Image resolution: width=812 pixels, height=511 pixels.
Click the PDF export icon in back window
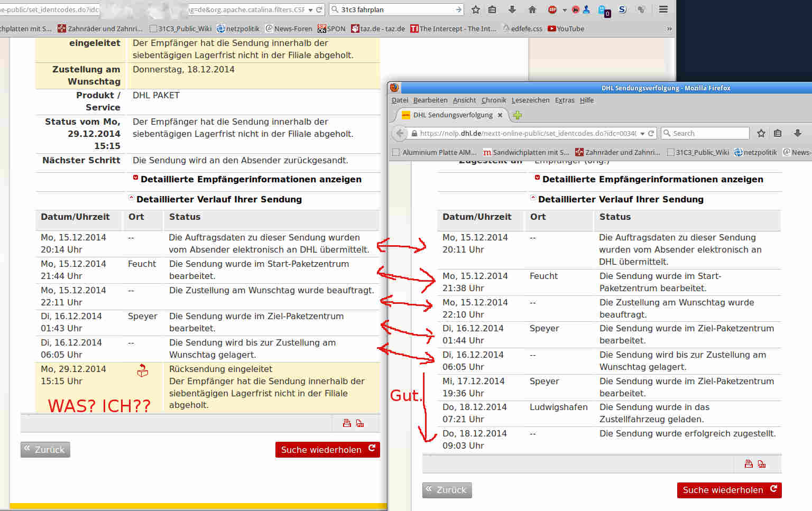[x=360, y=423]
